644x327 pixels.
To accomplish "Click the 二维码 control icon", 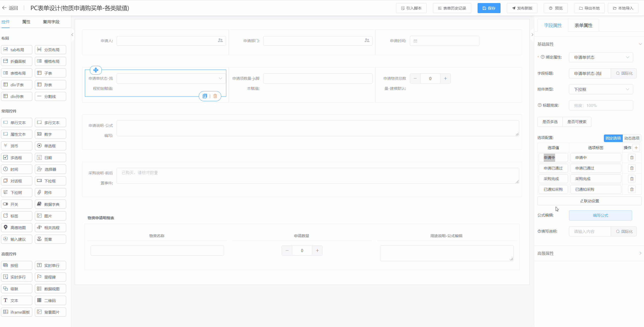I will click(x=39, y=300).
